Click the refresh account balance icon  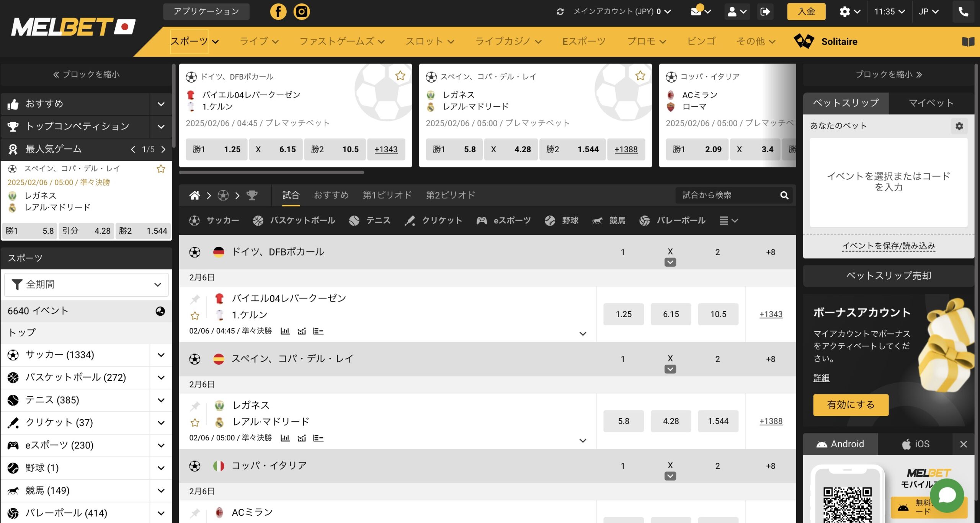[560, 11]
